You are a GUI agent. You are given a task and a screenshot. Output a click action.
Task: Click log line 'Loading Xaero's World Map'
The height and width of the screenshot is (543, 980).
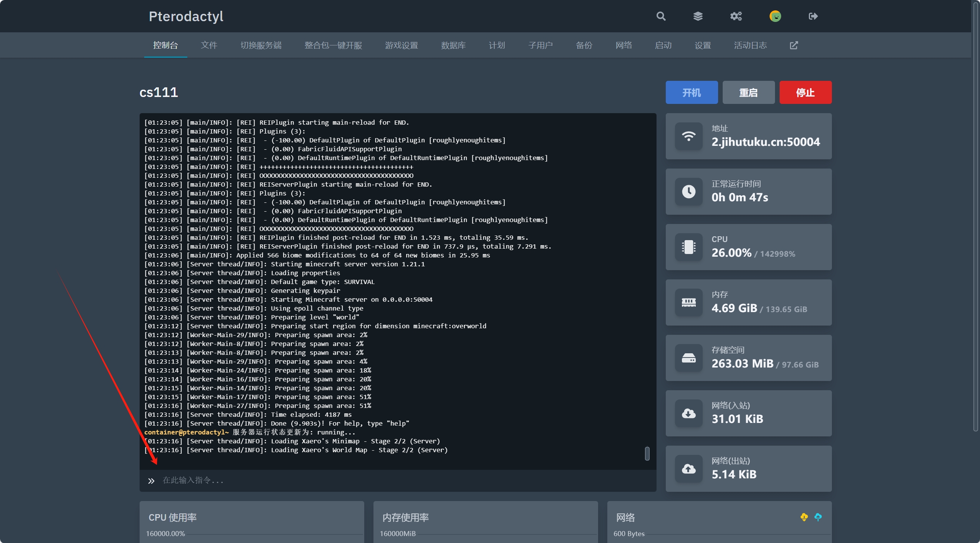pos(296,450)
